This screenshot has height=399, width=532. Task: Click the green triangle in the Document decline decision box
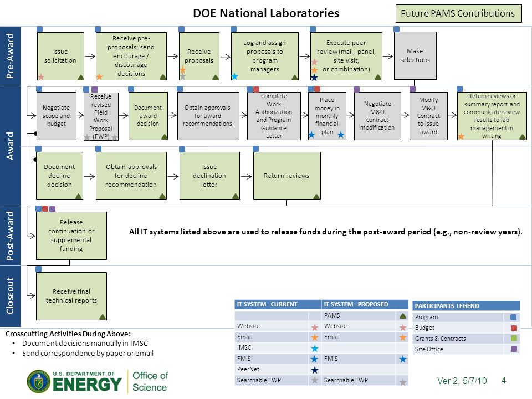tap(79, 196)
